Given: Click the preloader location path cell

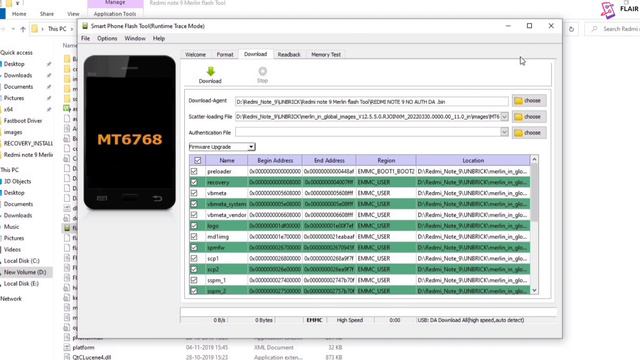Looking at the screenshot, I should [x=473, y=171].
